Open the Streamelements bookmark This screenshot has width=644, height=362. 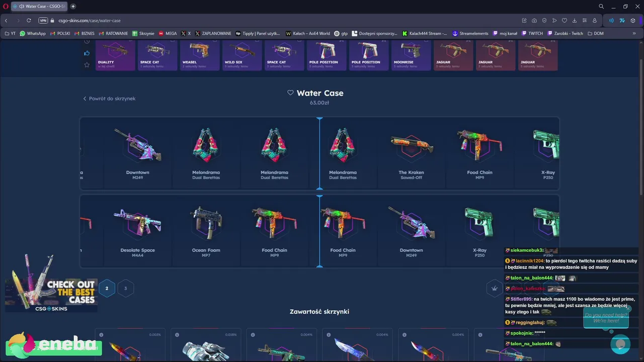(x=470, y=33)
